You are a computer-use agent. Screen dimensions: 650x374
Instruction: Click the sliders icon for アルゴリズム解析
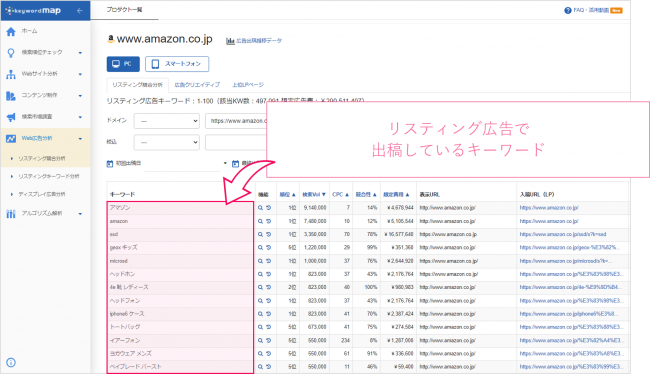pyautogui.click(x=11, y=214)
